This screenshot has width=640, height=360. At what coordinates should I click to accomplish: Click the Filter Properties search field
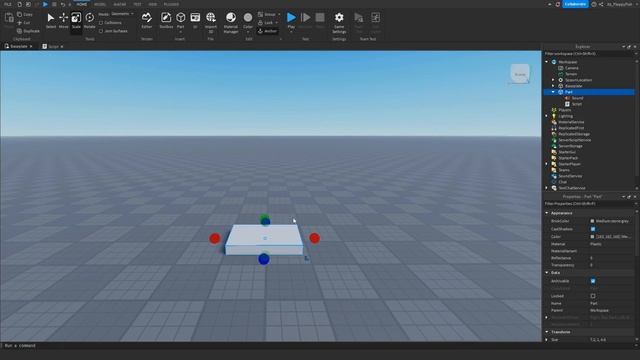588,204
